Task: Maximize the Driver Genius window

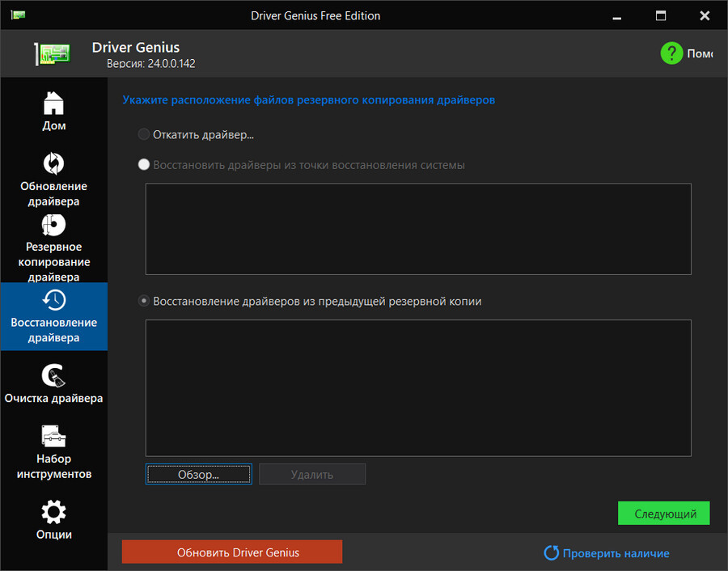Action: pyautogui.click(x=661, y=16)
